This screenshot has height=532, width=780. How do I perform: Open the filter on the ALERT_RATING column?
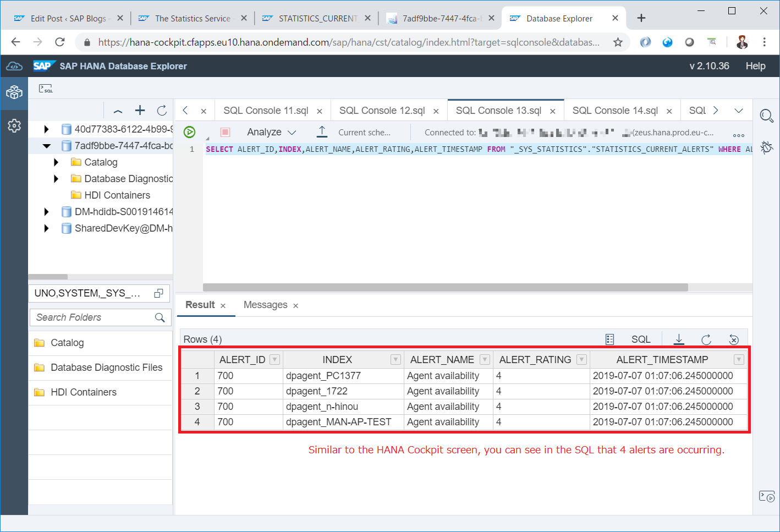tap(581, 359)
